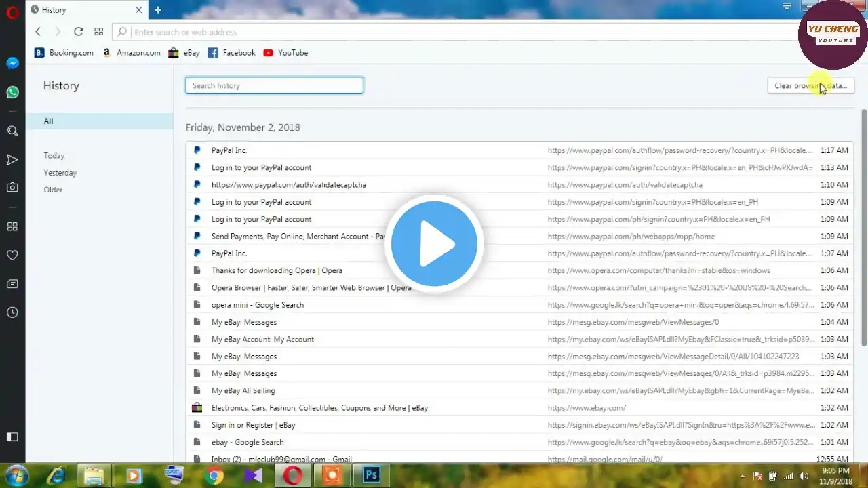
Task: Open 'ebay - Google Search' entry
Action: (x=519, y=443)
